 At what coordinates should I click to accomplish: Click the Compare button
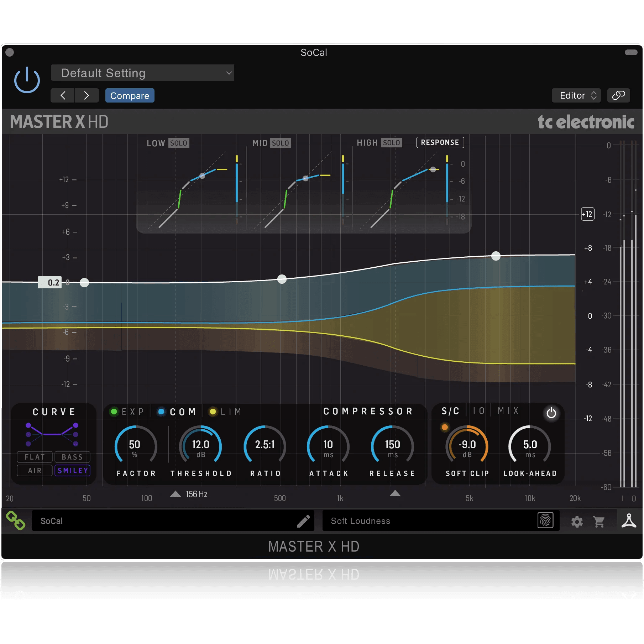(130, 95)
